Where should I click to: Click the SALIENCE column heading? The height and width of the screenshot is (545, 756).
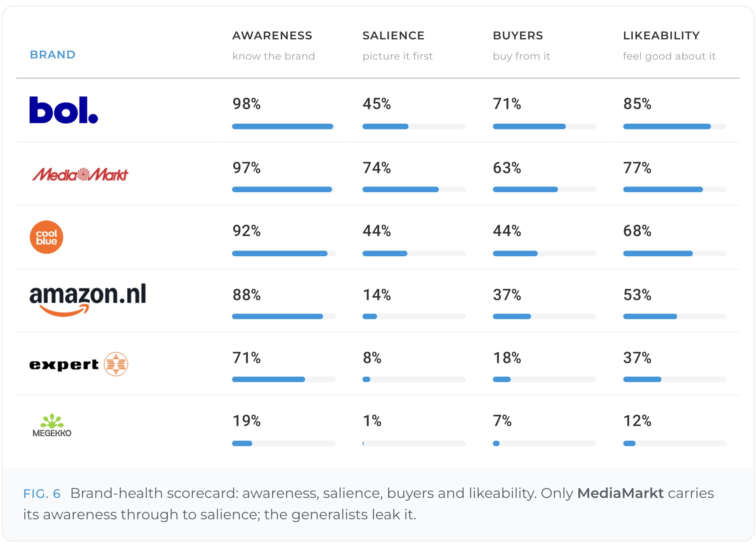click(x=393, y=36)
